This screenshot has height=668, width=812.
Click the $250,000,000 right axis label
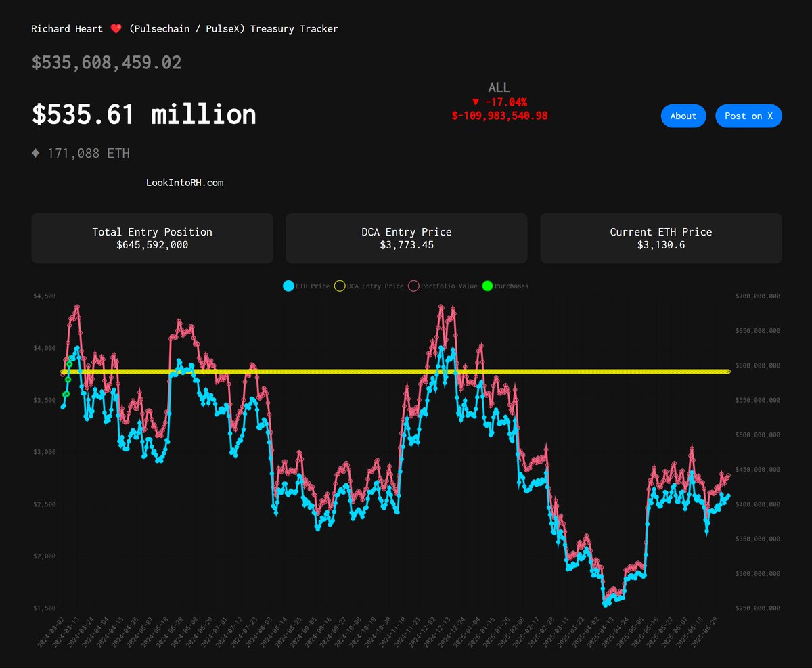tap(757, 608)
